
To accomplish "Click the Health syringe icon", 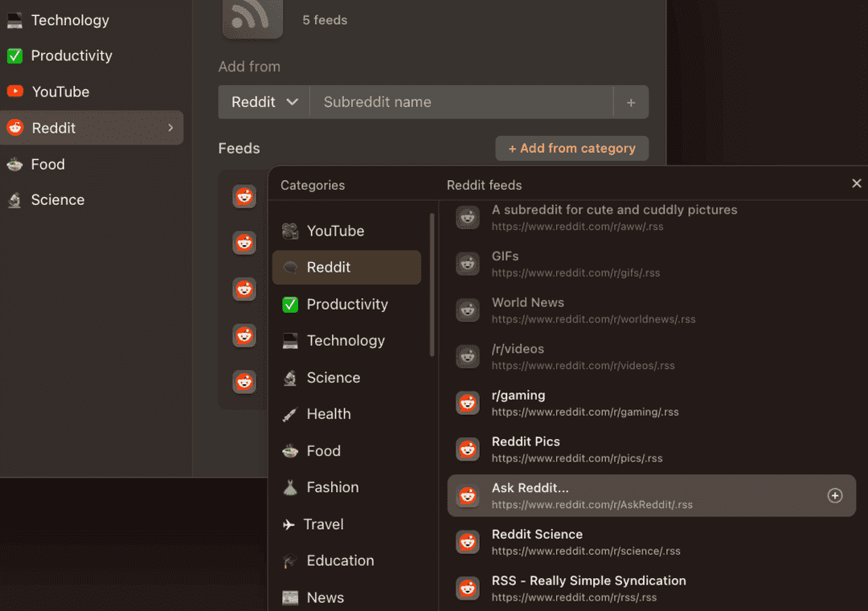I will pos(289,414).
